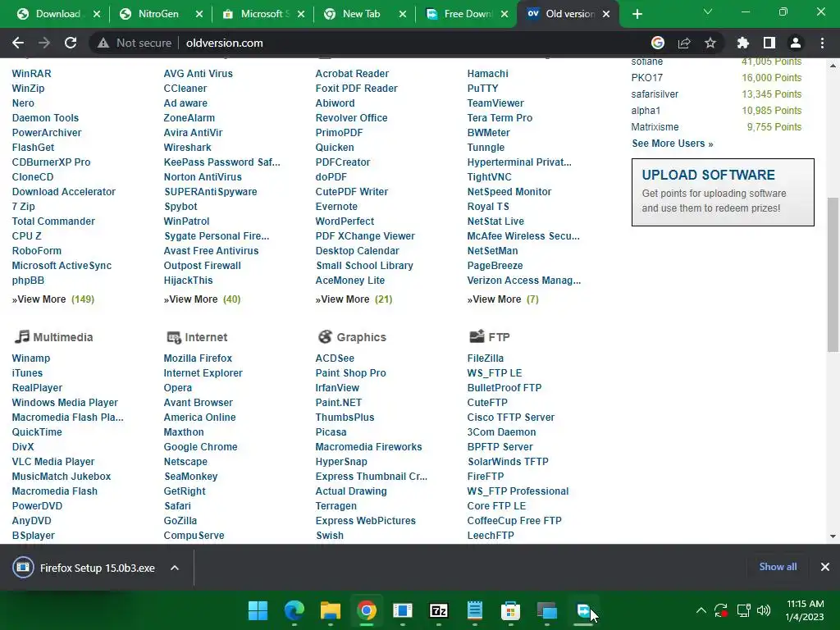Viewport: 840px width, 630px height.
Task: Open Microsoft Store taskbar icon
Action: tap(510, 610)
